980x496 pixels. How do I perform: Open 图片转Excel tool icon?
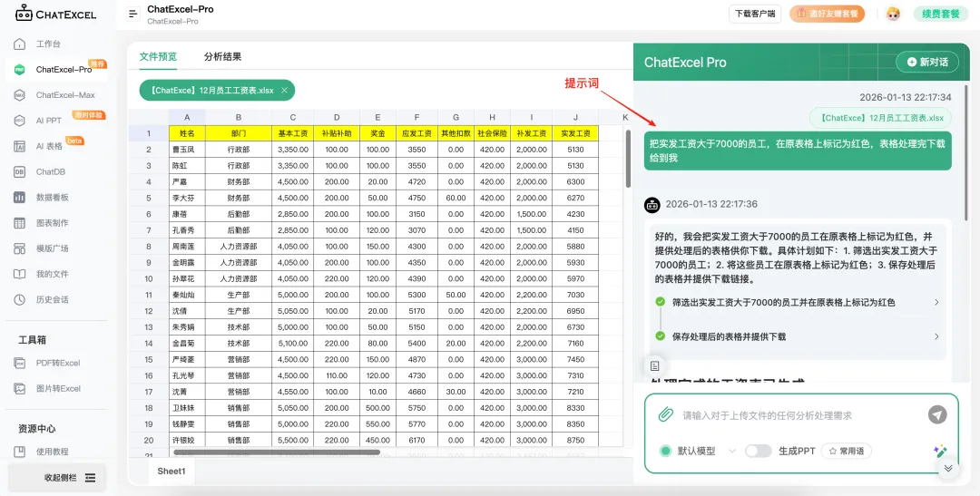pyautogui.click(x=20, y=389)
